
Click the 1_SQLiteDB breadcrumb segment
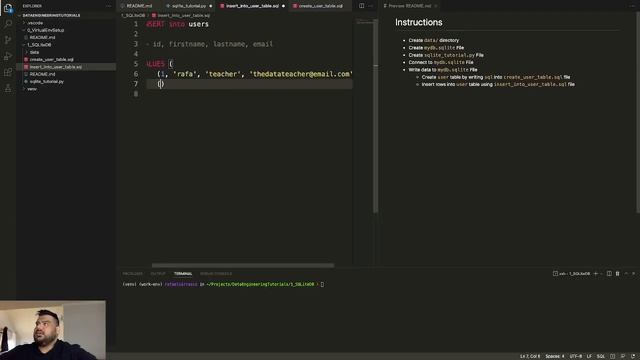pyautogui.click(x=133, y=16)
